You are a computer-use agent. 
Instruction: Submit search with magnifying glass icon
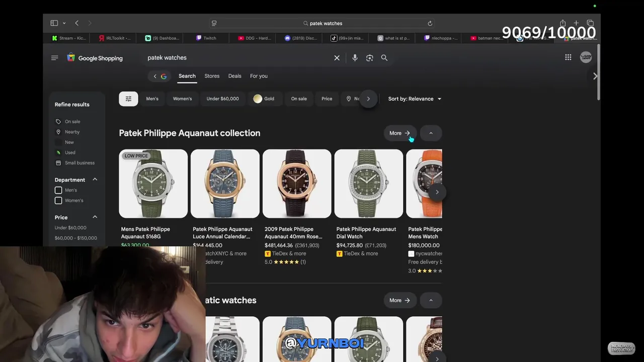tap(384, 58)
